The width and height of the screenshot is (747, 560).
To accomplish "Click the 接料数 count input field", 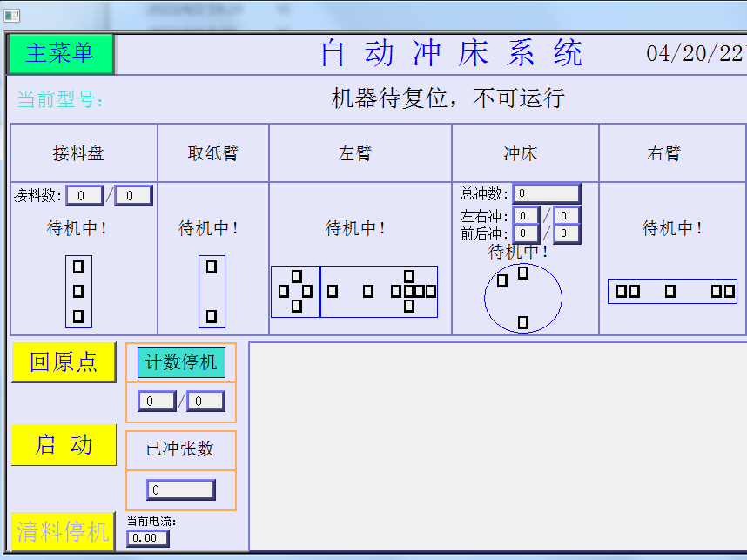I will [84, 194].
